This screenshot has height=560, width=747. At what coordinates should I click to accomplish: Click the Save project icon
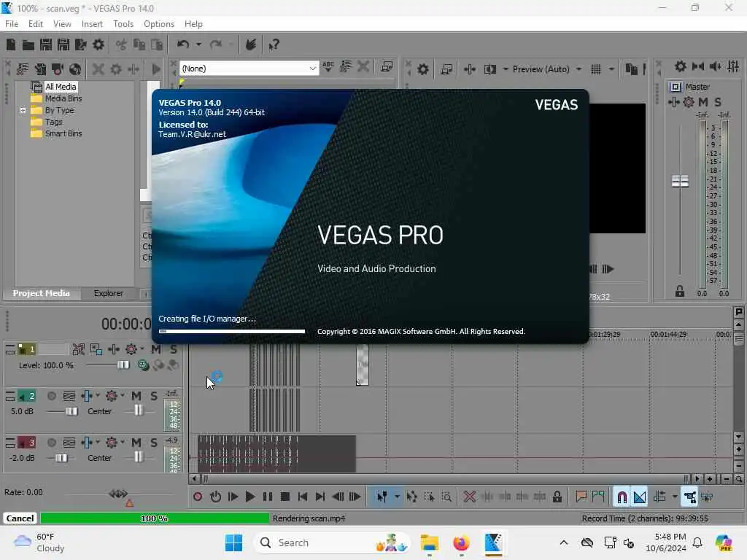point(46,44)
